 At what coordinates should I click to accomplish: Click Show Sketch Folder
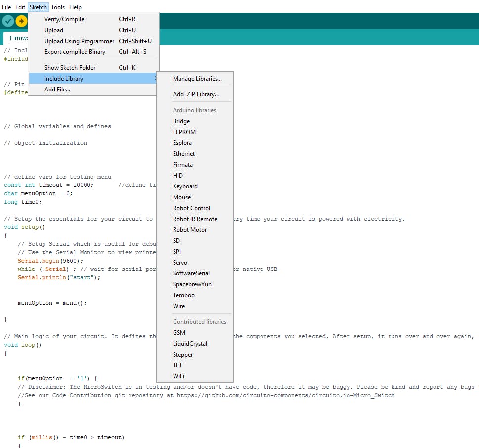(70, 68)
